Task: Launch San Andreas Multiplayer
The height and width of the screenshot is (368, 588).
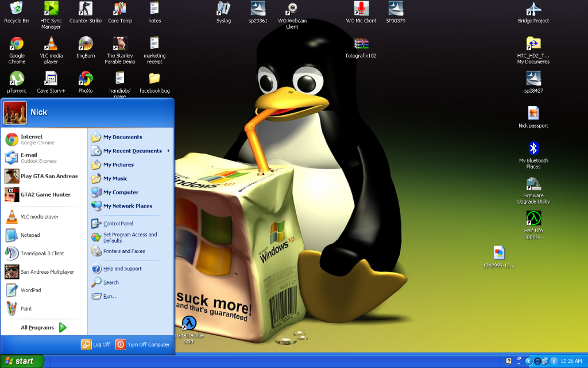Action: [x=44, y=272]
